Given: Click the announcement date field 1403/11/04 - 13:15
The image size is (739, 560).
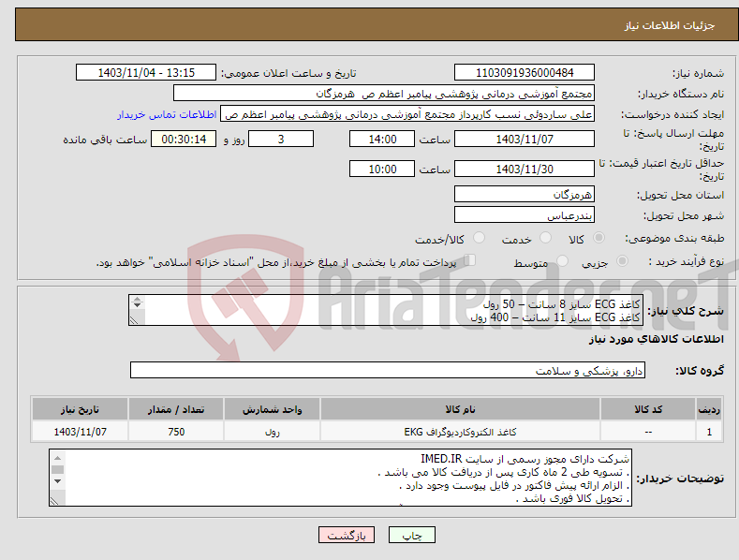Looking at the screenshot, I should click(146, 73).
